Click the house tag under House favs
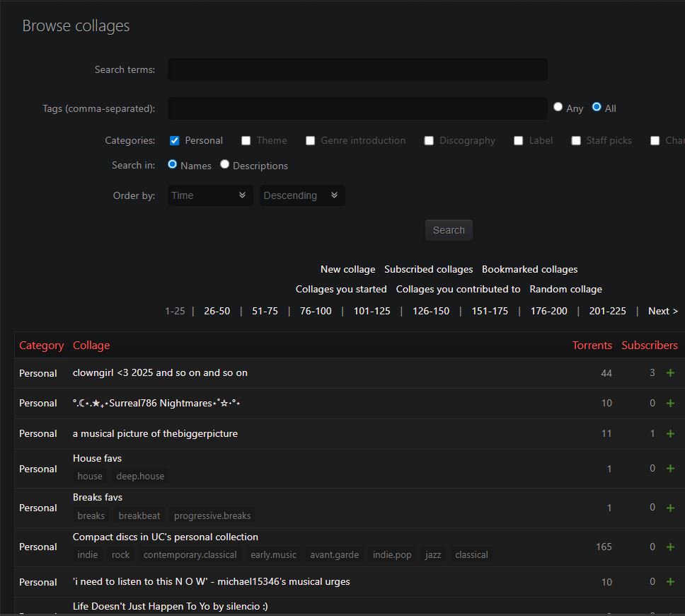685x616 pixels. click(90, 476)
